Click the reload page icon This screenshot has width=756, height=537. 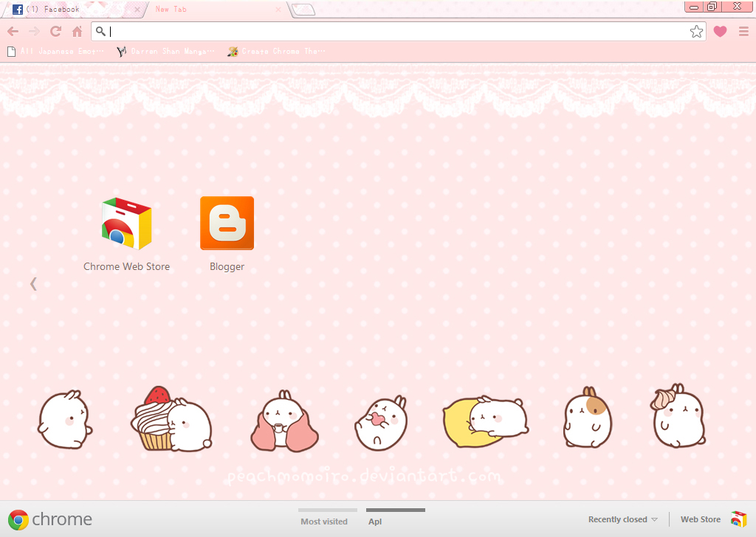[x=55, y=31]
